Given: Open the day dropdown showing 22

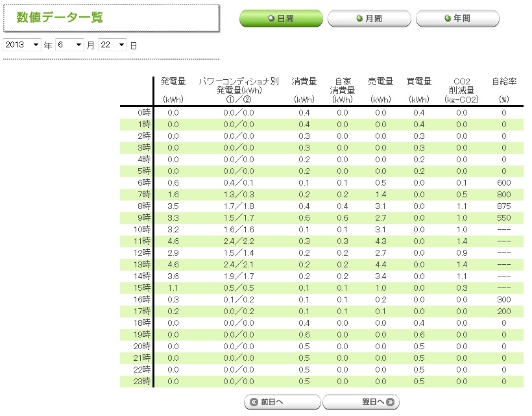Looking at the screenshot, I should pyautogui.click(x=112, y=45).
